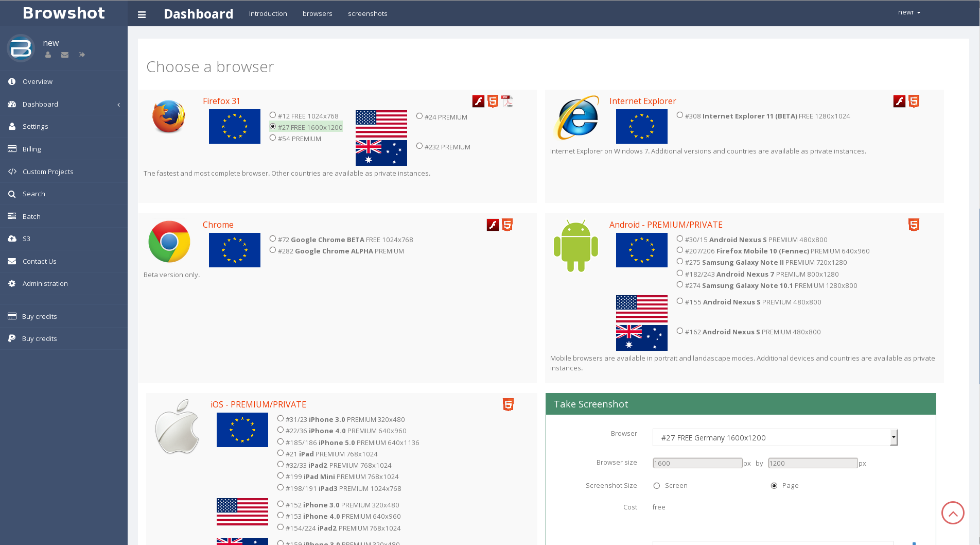Image resolution: width=980 pixels, height=545 pixels.
Task: Open Settings in sidebar
Action: click(64, 126)
